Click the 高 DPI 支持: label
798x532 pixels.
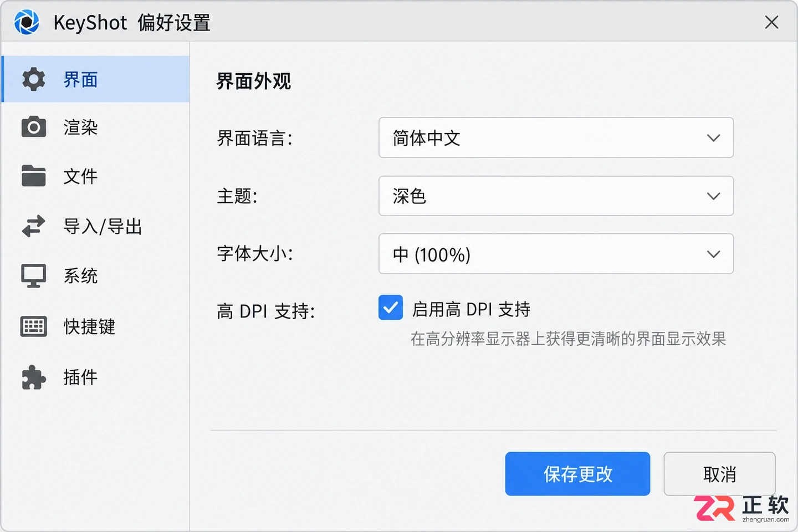point(266,311)
